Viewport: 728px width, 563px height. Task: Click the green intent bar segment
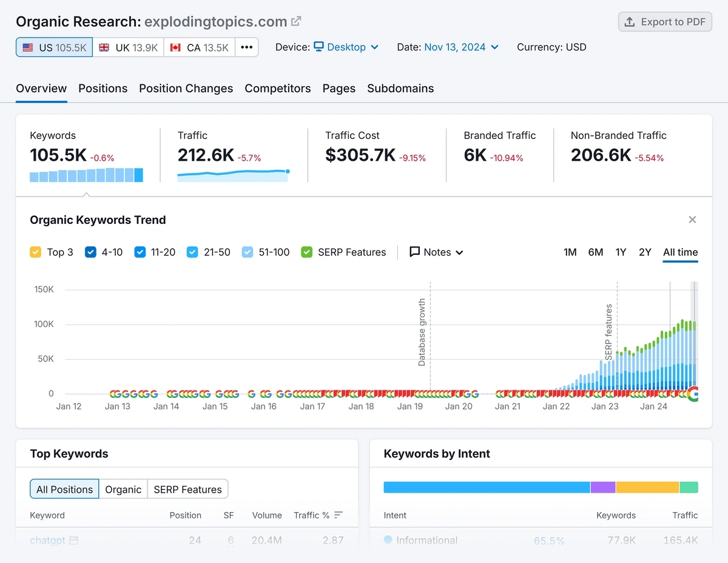(x=689, y=487)
